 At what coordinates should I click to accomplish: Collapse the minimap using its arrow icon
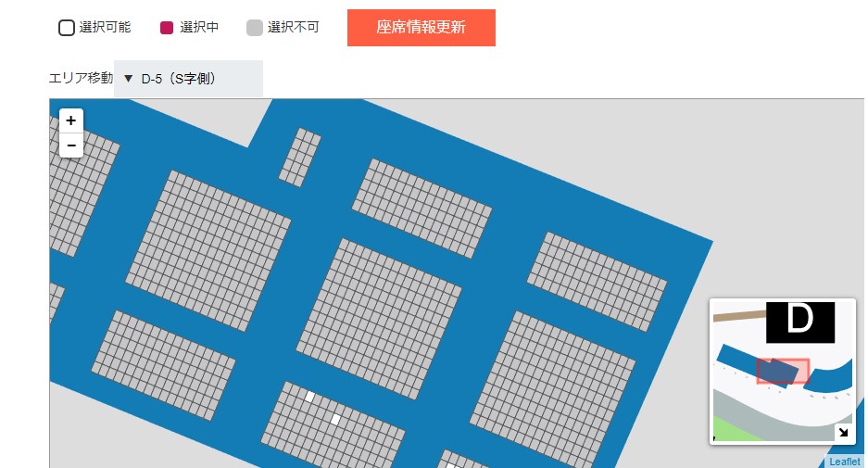[843, 432]
